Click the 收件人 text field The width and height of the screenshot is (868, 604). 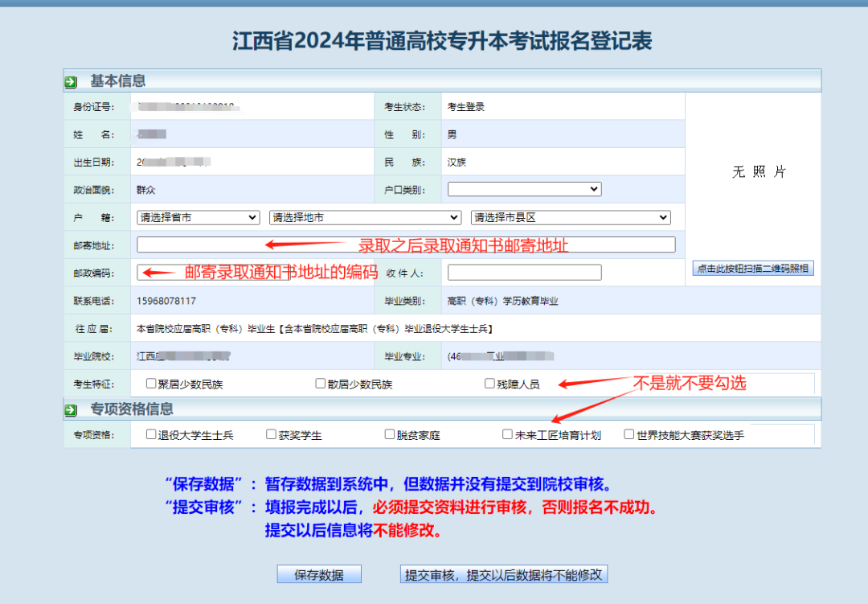(524, 273)
